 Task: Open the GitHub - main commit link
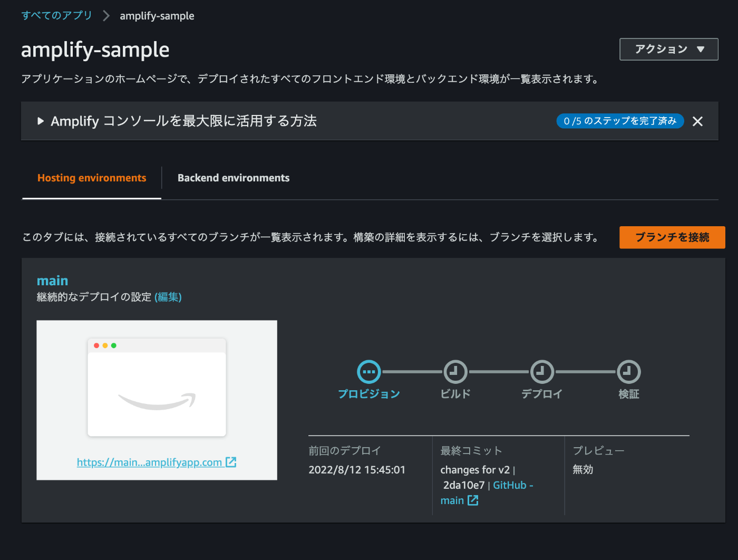tap(486, 493)
